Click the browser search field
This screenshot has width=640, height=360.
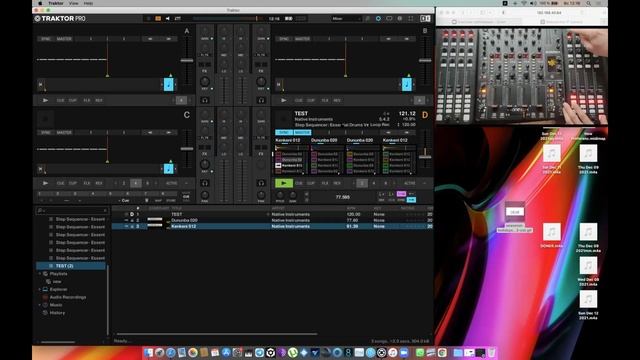[72, 211]
